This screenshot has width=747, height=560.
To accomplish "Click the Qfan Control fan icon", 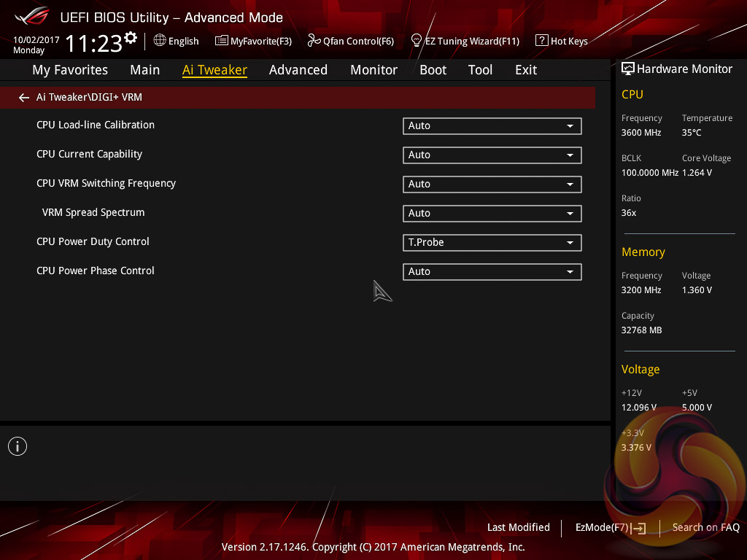I will 314,41.
